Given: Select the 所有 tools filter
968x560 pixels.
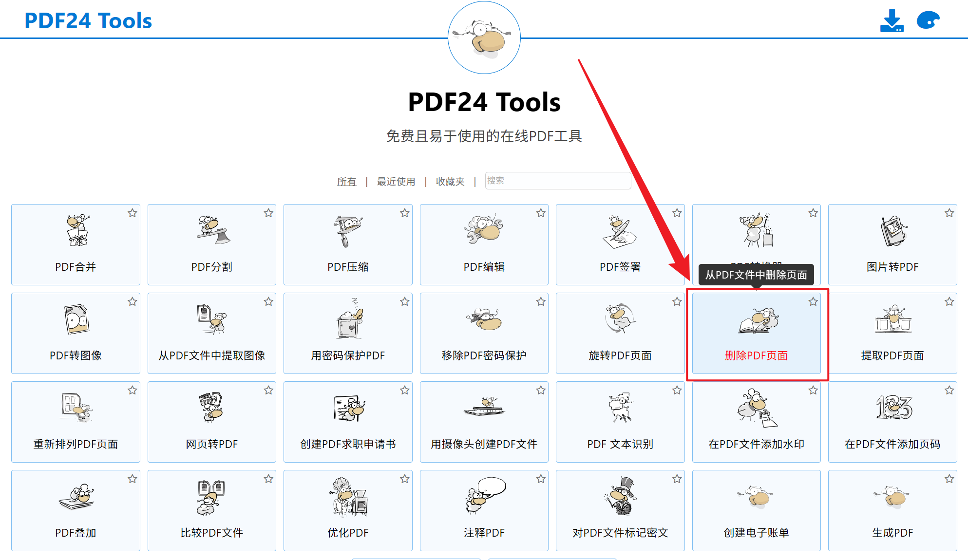Looking at the screenshot, I should click(x=346, y=181).
